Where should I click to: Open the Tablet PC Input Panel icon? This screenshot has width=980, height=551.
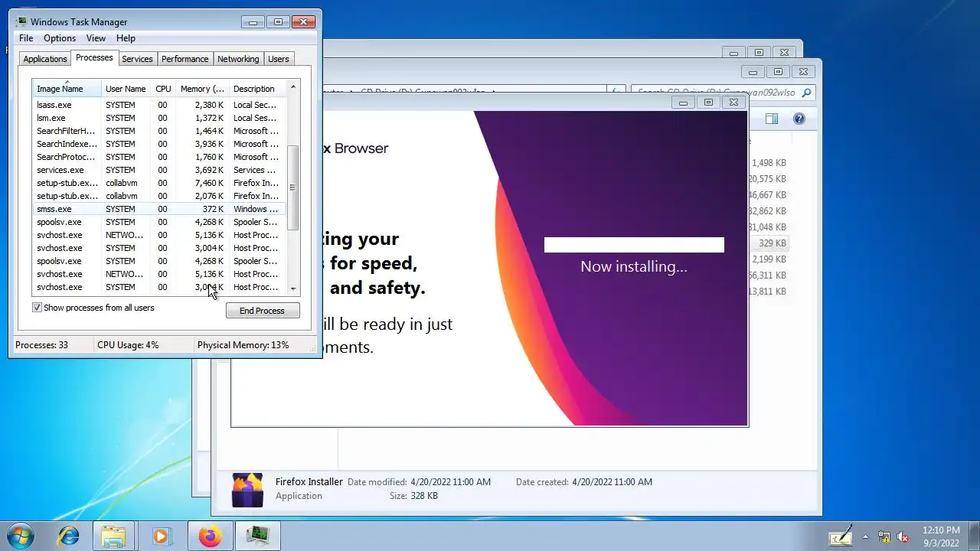841,536
